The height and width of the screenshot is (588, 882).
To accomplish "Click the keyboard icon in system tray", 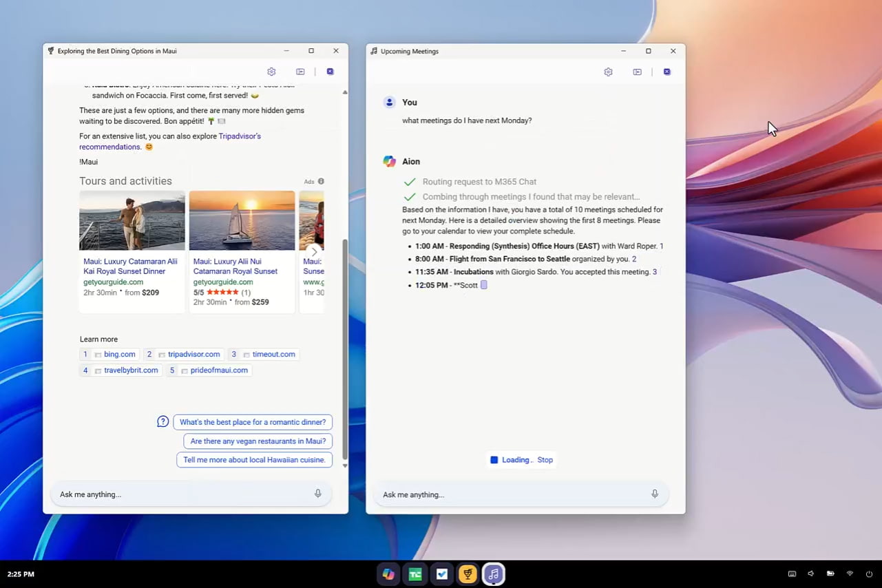I will click(792, 574).
